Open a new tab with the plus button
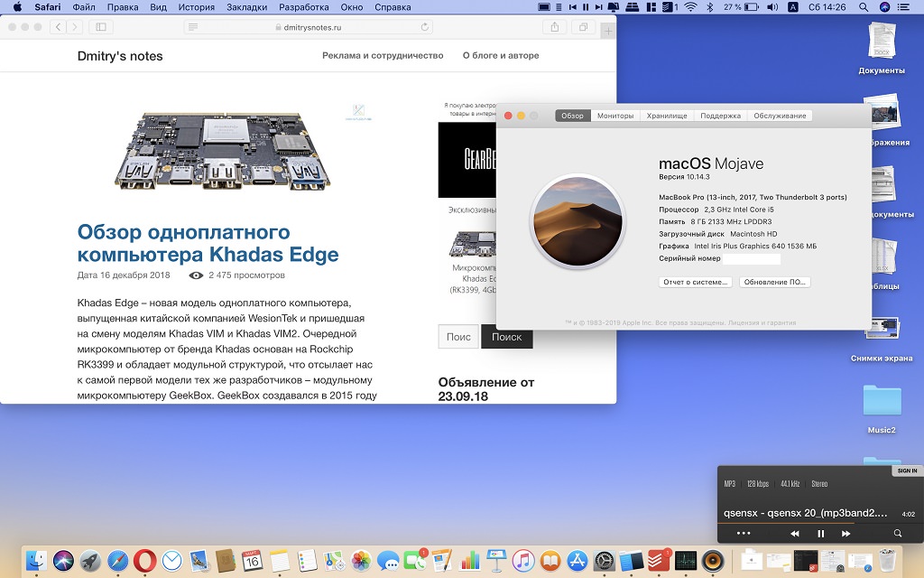Viewport: 924px width, 578px height. click(x=608, y=31)
